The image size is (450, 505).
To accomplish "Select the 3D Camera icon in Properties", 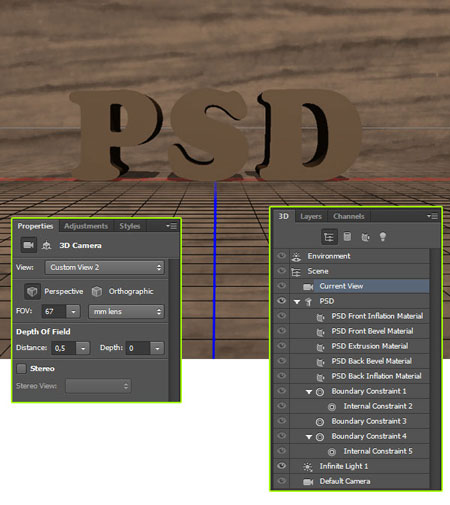I will coord(28,245).
